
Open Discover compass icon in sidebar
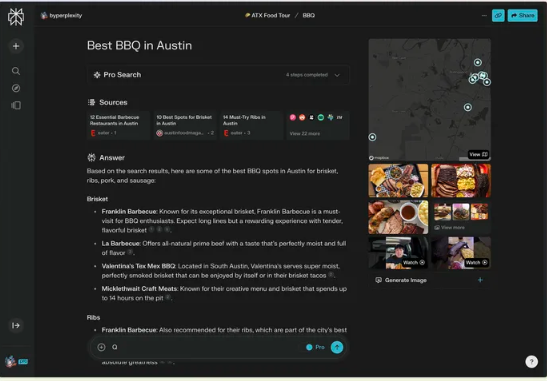[x=16, y=88]
